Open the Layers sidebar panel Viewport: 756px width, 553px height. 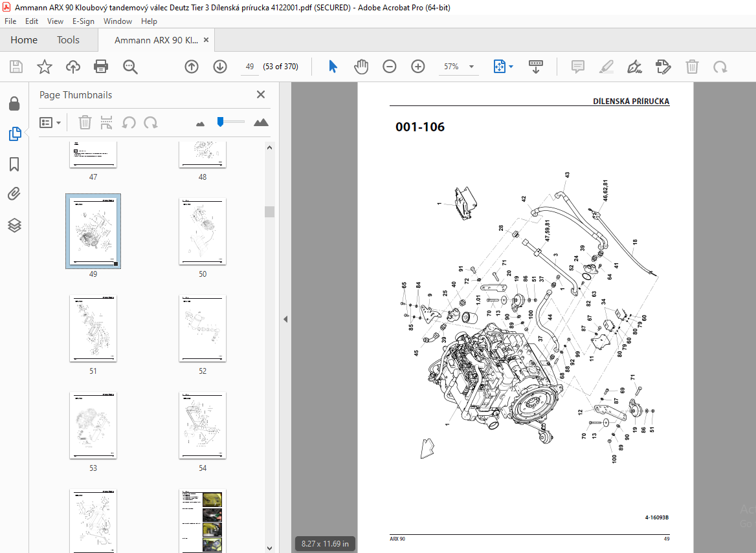coord(14,225)
